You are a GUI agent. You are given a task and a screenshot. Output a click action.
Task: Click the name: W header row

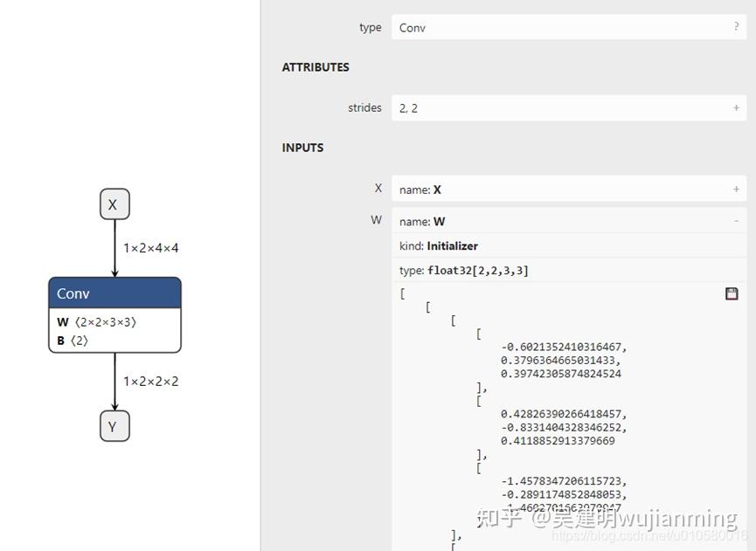(x=524, y=220)
